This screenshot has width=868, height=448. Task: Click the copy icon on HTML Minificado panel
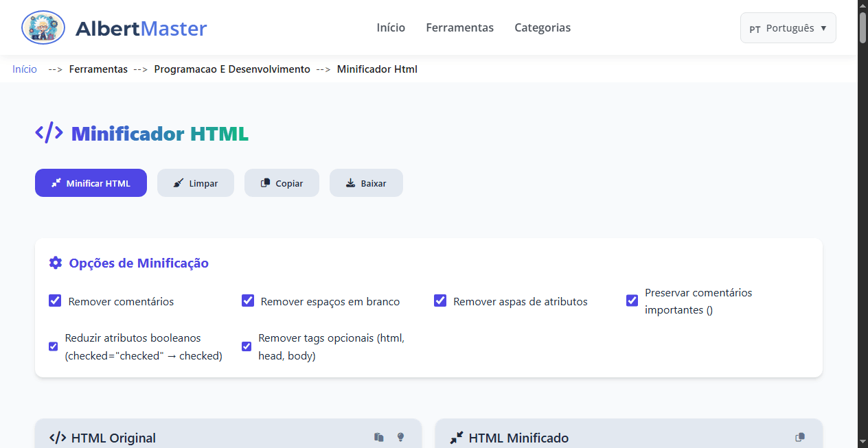(799, 436)
